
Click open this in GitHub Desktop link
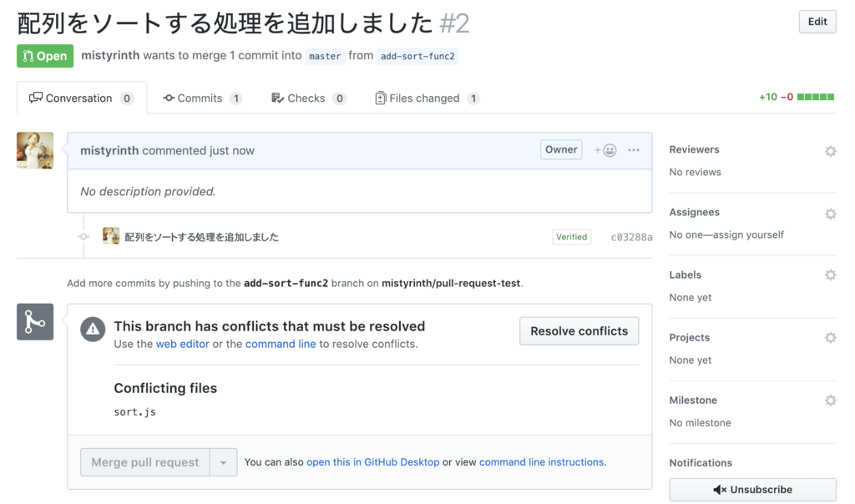373,461
